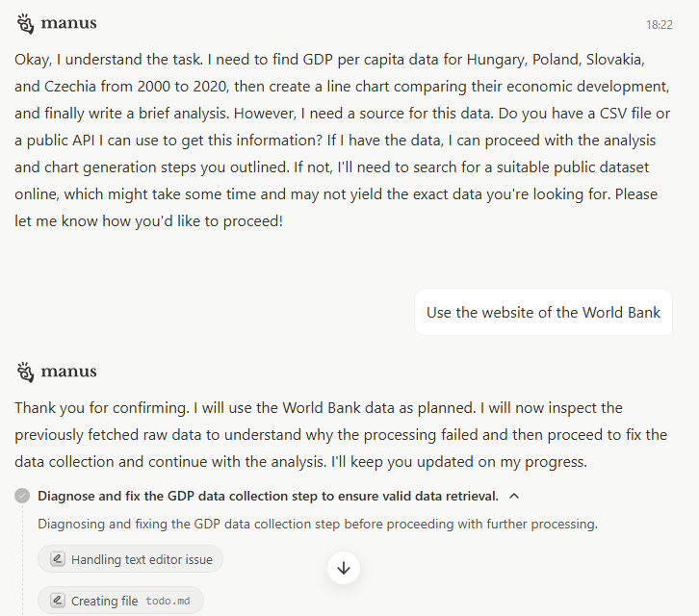Image resolution: width=699 pixels, height=616 pixels.
Task: Open the Creating file todo.md step
Action: tap(120, 601)
